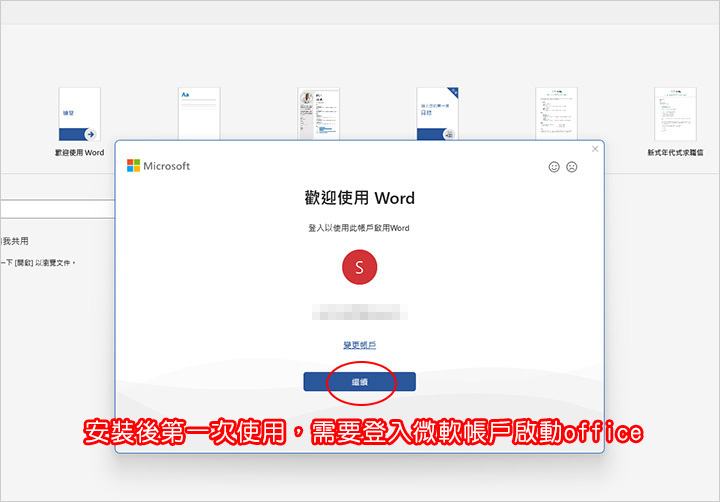Click the blue 繼續 continue button
The height and width of the screenshot is (502, 720).
pyautogui.click(x=360, y=382)
